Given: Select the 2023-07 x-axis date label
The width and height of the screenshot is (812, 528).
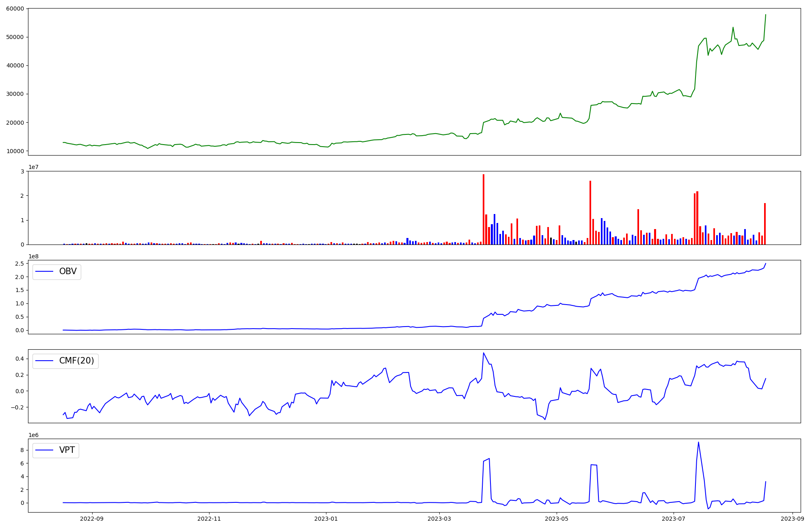Looking at the screenshot, I should [x=674, y=519].
